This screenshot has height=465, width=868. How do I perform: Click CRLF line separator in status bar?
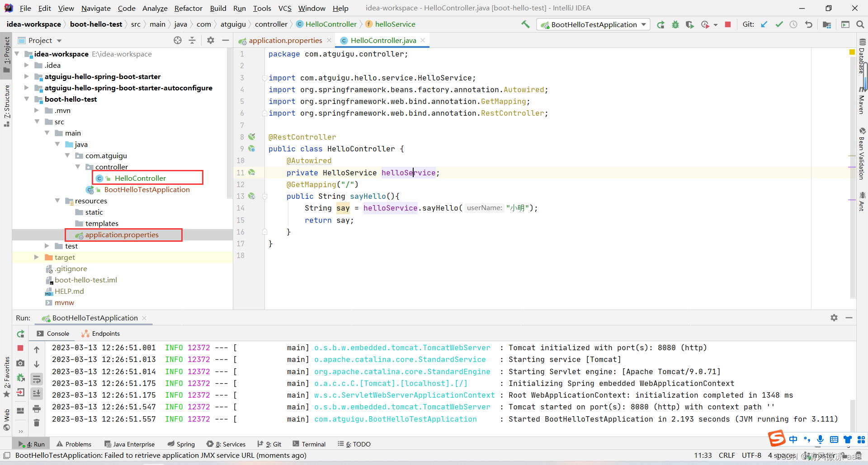click(727, 455)
